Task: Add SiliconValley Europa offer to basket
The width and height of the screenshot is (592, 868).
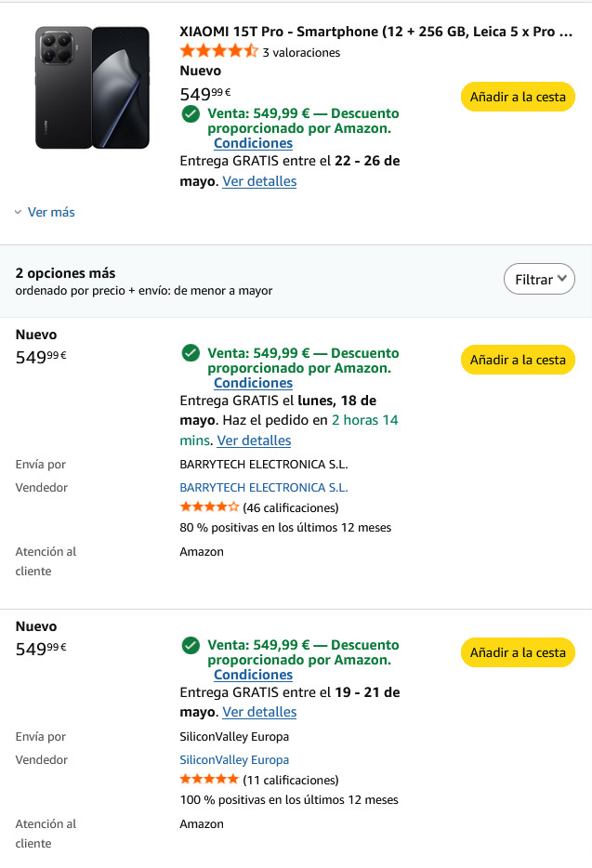Action: pos(518,652)
